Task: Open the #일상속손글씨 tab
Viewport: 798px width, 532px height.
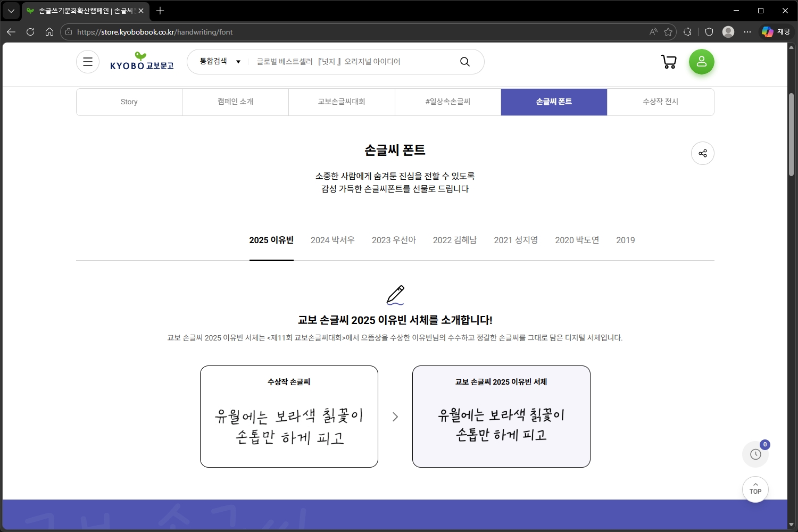Action: 448,102
